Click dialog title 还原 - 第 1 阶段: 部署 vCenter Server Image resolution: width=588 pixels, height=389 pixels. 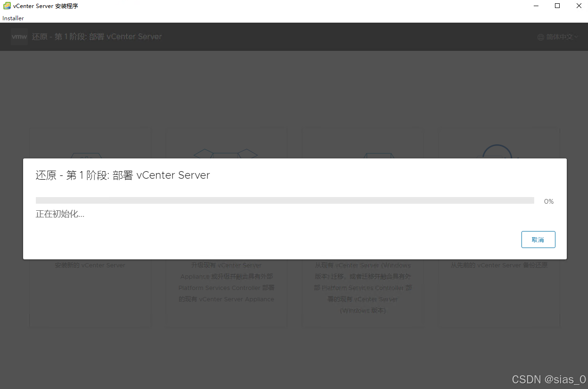[x=123, y=175]
